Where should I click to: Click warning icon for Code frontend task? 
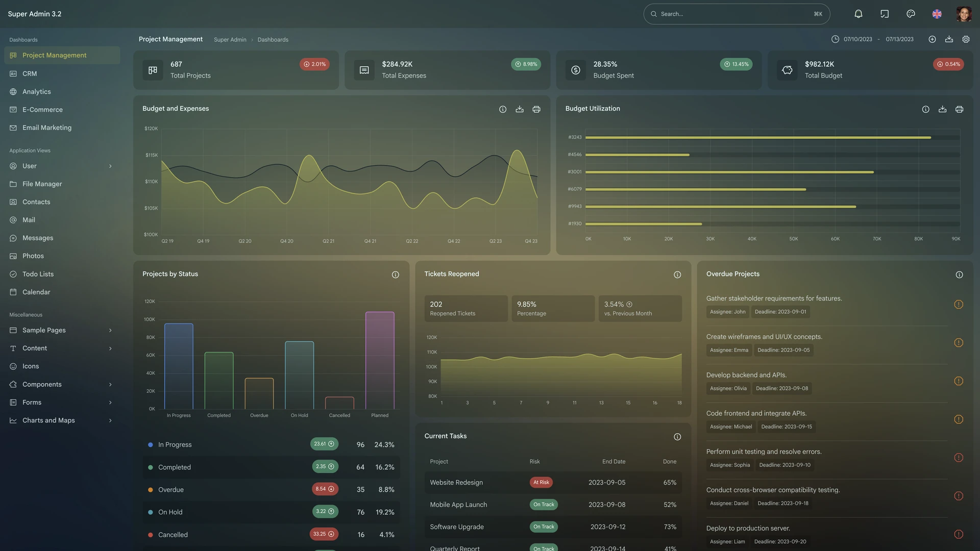click(x=959, y=419)
